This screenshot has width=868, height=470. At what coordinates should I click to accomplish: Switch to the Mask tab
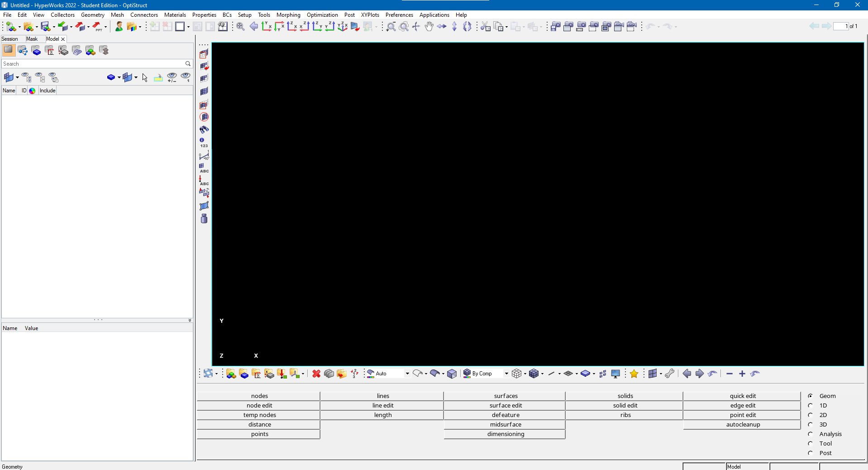pyautogui.click(x=32, y=39)
